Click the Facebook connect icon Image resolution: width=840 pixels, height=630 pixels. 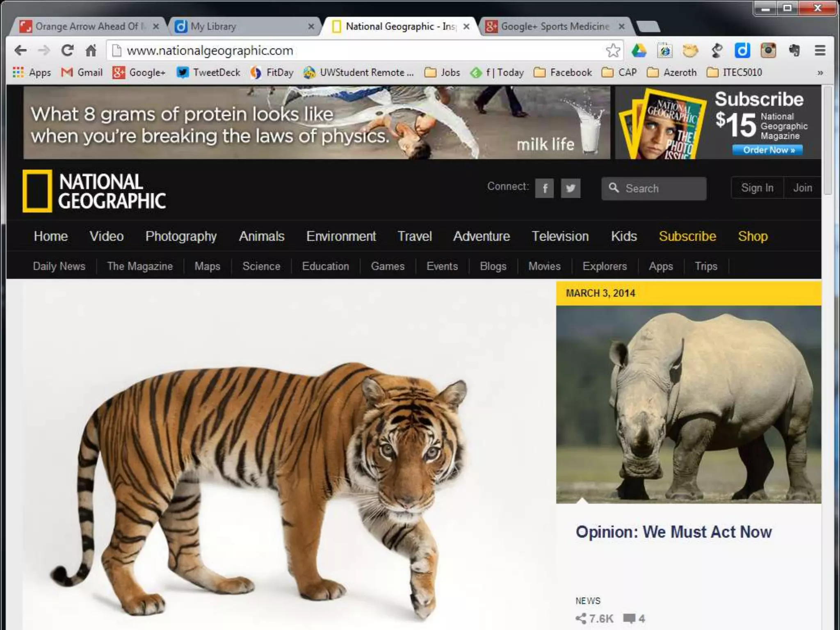[544, 188]
